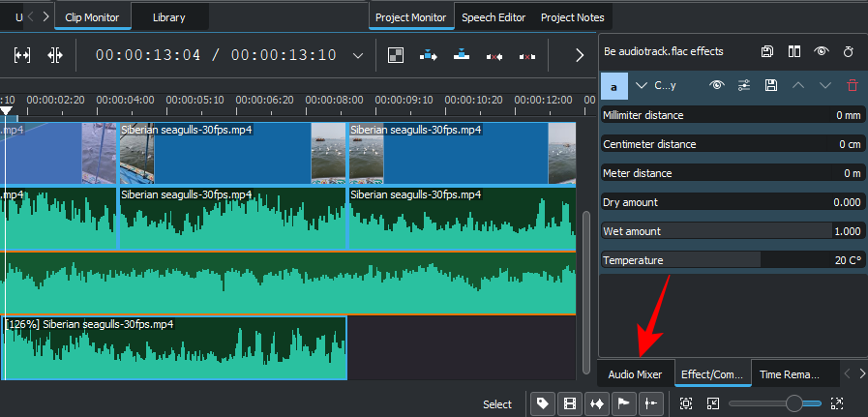Open the Speech Editor tab
This screenshot has width=868, height=417.
click(493, 17)
